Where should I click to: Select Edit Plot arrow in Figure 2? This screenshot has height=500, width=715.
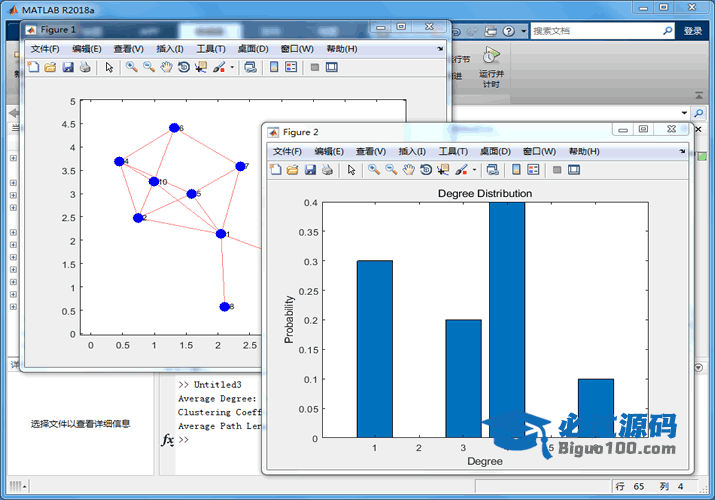point(351,170)
